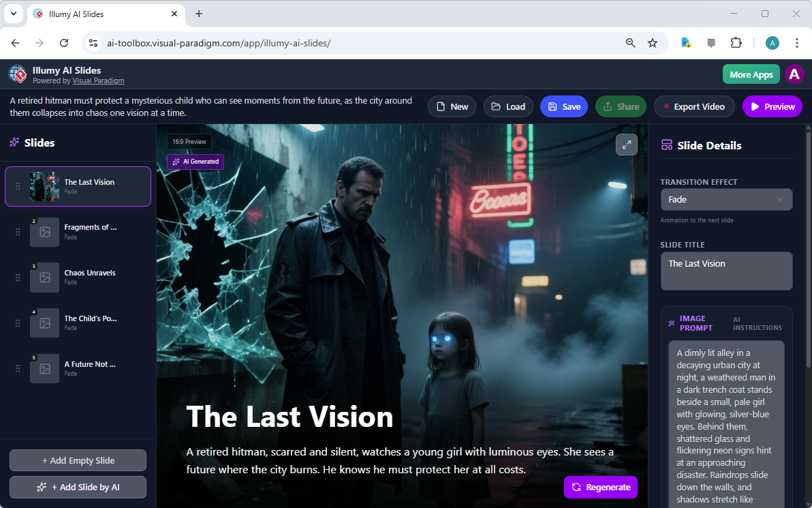This screenshot has width=812, height=508.
Task: Click the drag handle of the Chaos Unravels slide
Action: pyautogui.click(x=18, y=278)
